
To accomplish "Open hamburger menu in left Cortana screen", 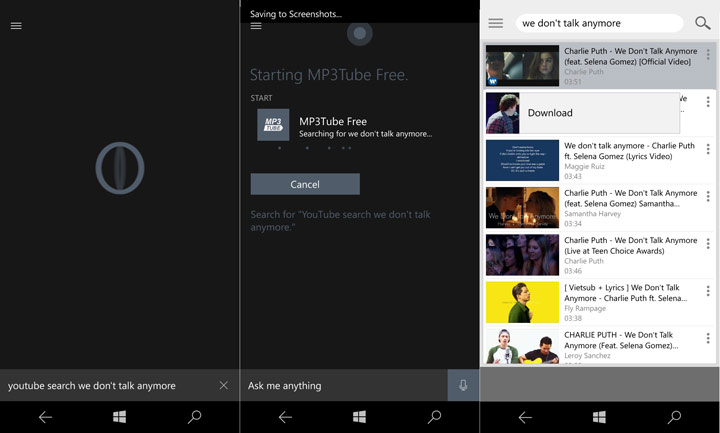I will pyautogui.click(x=16, y=26).
